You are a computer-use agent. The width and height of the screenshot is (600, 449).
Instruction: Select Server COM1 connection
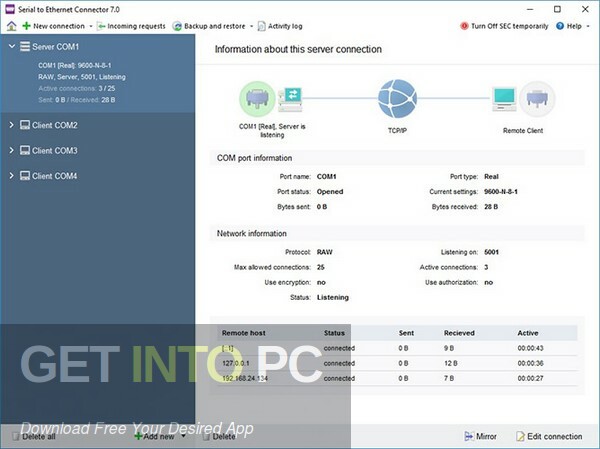(55, 47)
